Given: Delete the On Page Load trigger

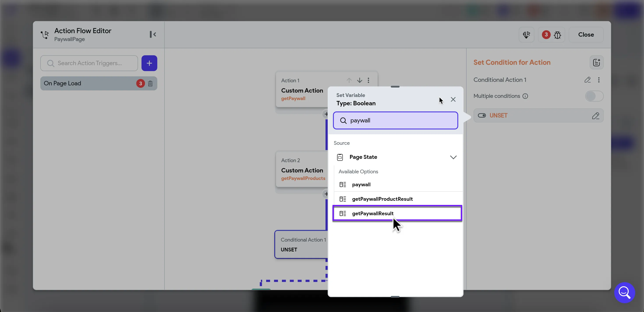Looking at the screenshot, I should [x=150, y=83].
